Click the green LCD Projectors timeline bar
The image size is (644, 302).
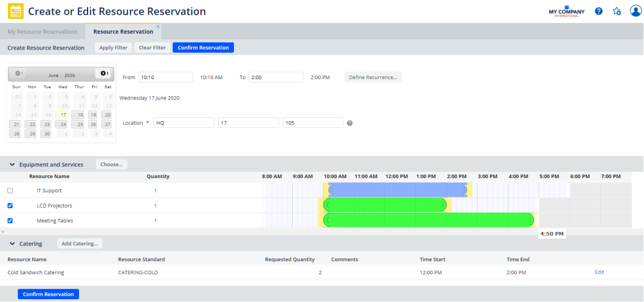point(384,205)
